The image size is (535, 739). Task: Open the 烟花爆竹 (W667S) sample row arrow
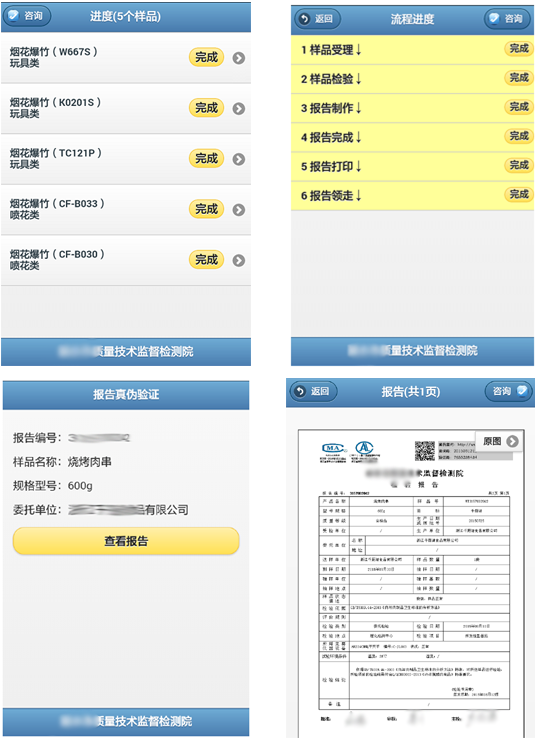pyautogui.click(x=239, y=58)
